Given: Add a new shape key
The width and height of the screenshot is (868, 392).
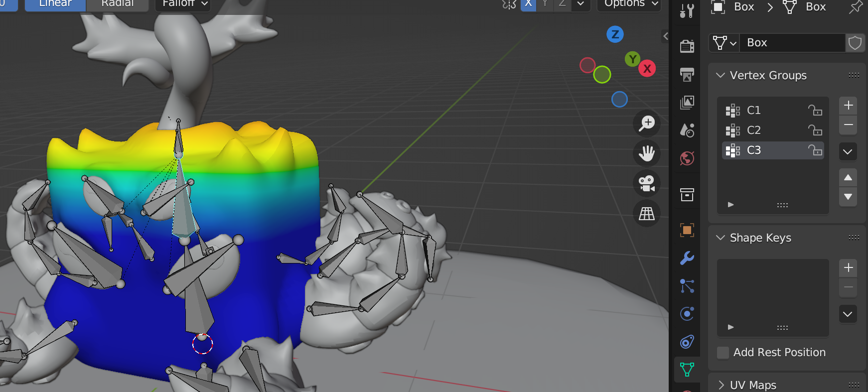Looking at the screenshot, I should [848, 268].
